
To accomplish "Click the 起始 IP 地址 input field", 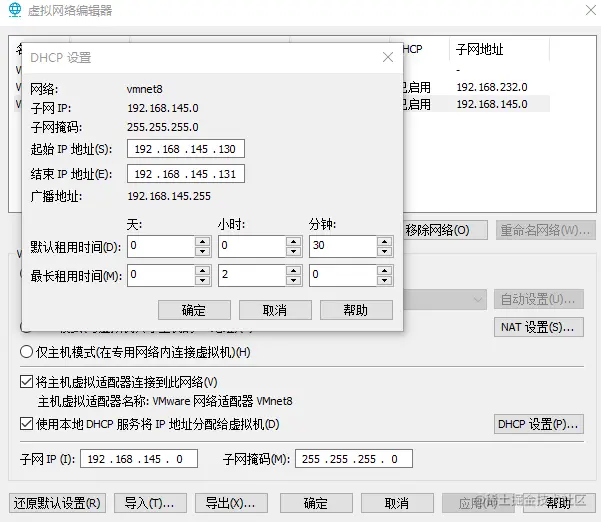I will pos(186,149).
